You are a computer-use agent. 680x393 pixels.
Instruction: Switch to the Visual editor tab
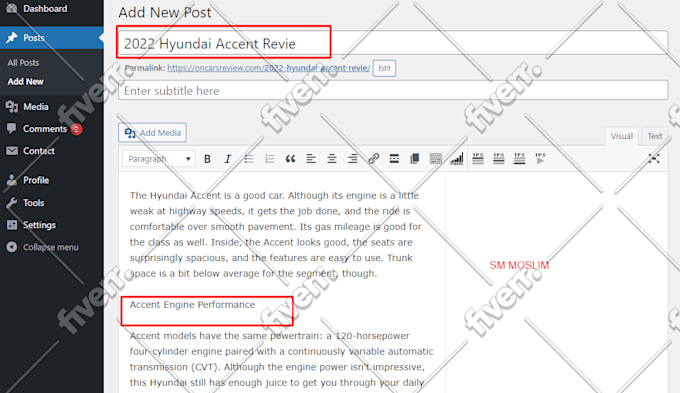coord(621,136)
